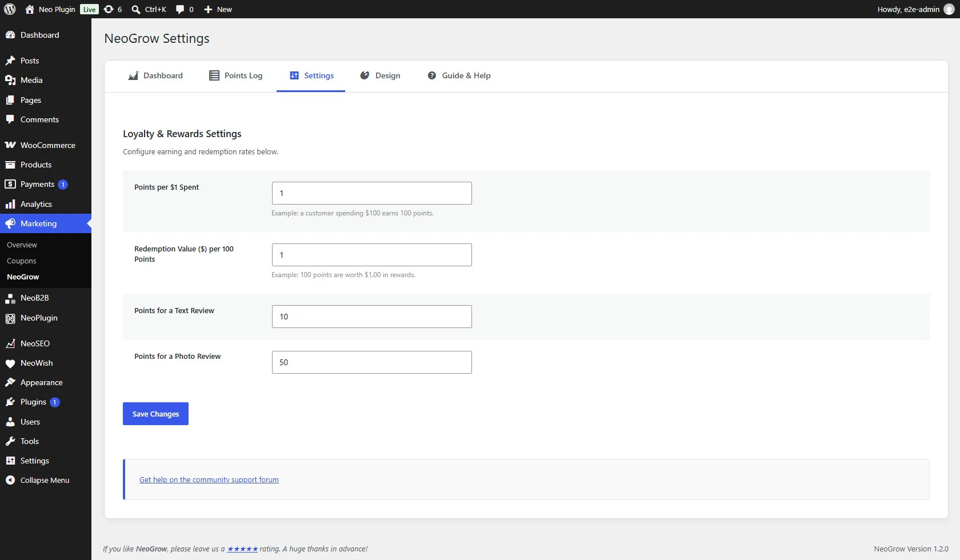Open the Points Log tab
This screenshot has height=560, width=960.
pyautogui.click(x=235, y=75)
